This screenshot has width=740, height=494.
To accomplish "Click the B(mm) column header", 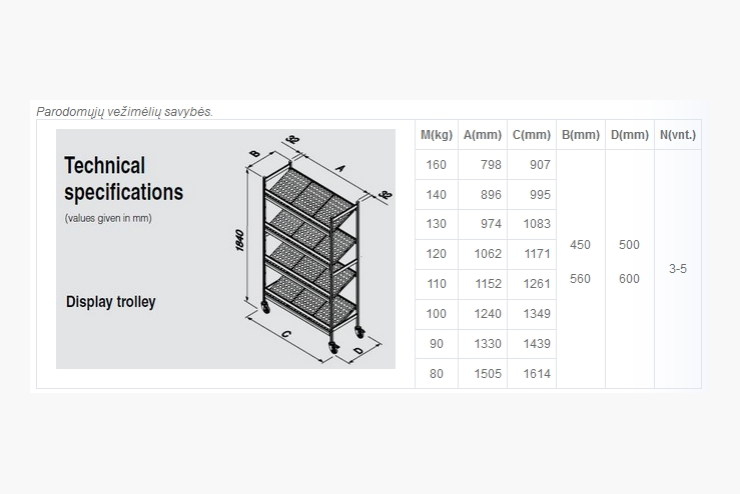I will 580,135.
